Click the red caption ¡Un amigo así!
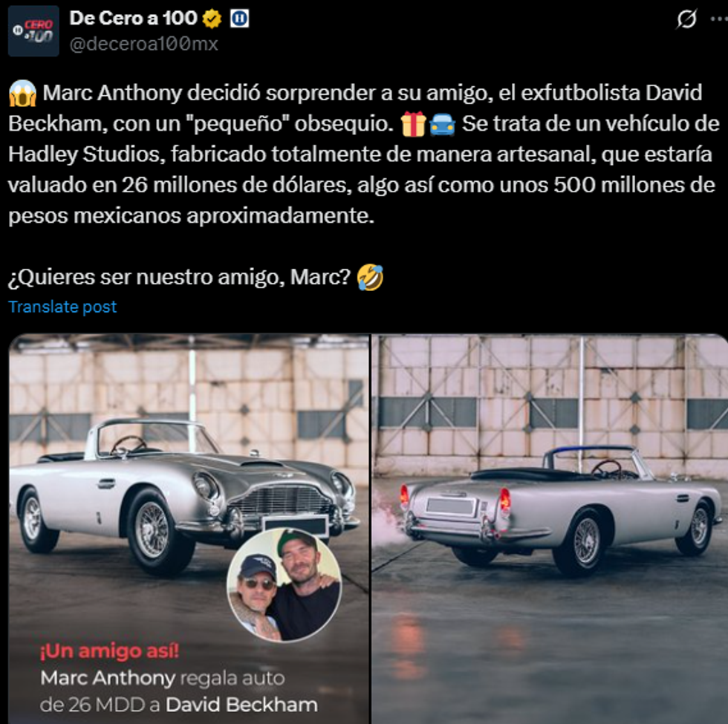The width and height of the screenshot is (728, 724). (x=110, y=651)
